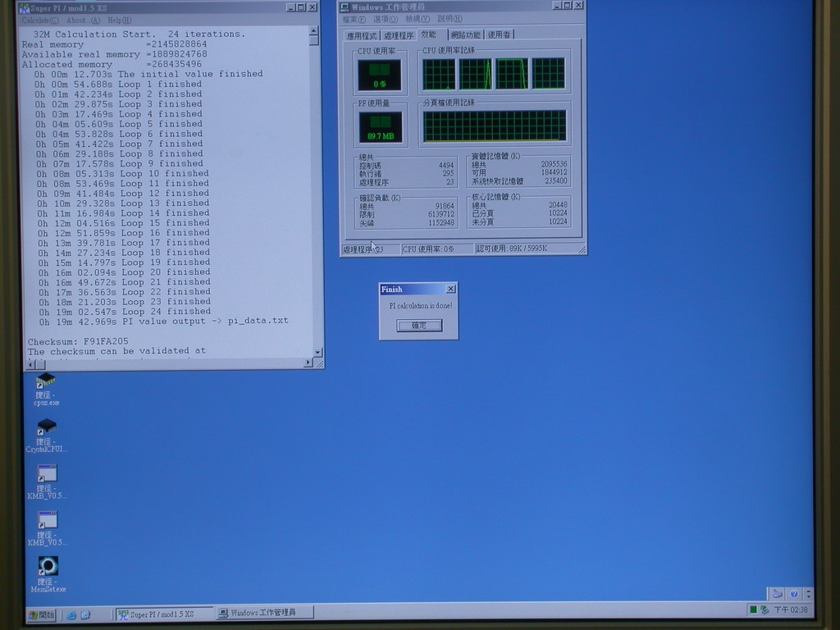
Task: Click Super PI vertical scrollbar up arrow
Action: tap(314, 31)
